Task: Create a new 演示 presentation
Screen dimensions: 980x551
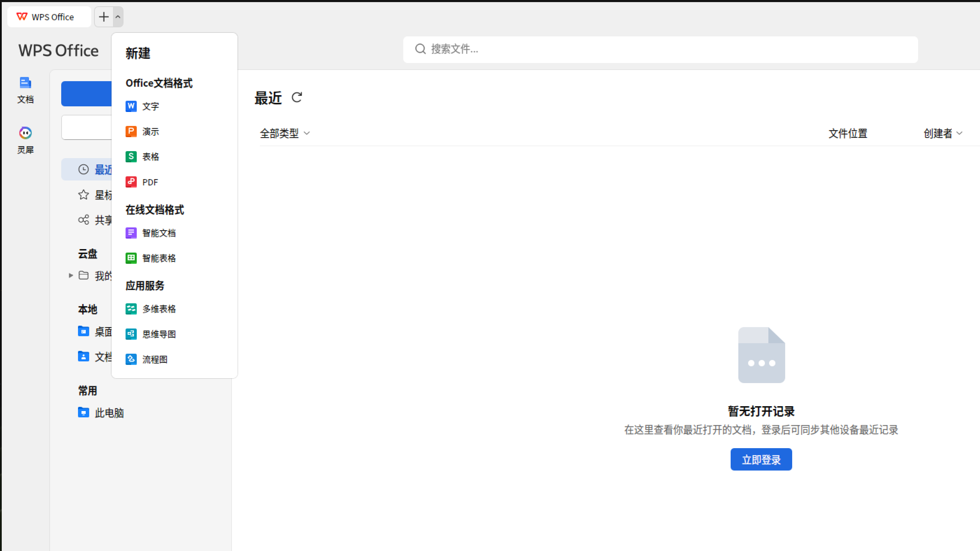Action: 150,132
